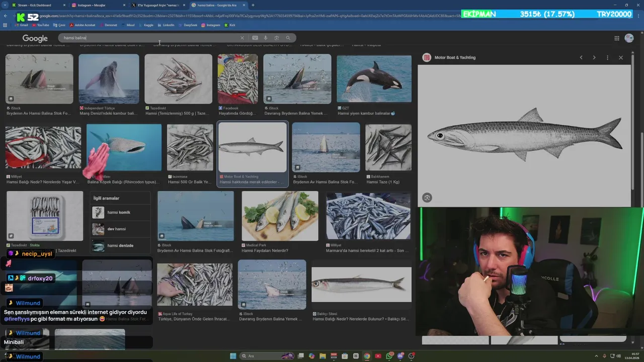The height and width of the screenshot is (362, 644).
Task: Open the DeepSeek bookmark
Action: click(188, 25)
